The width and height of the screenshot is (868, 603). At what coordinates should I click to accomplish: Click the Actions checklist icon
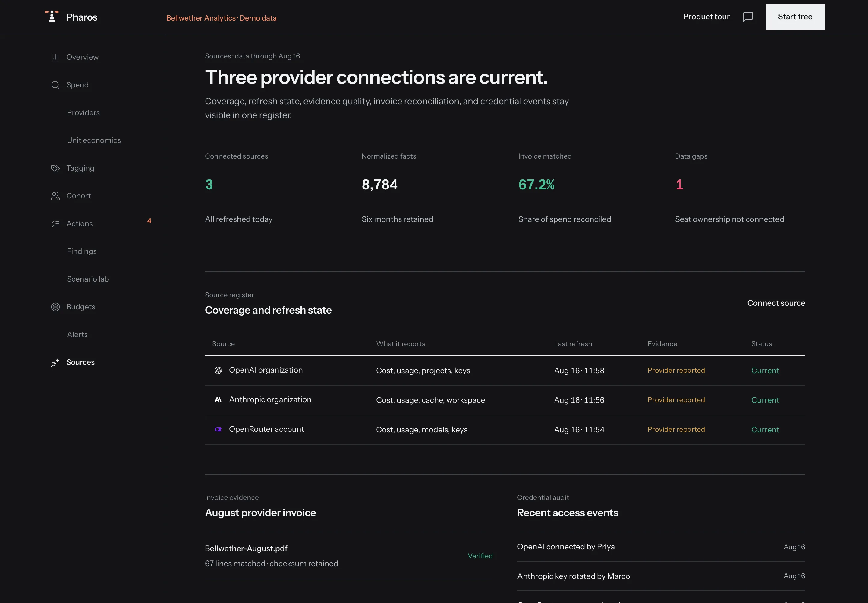pyautogui.click(x=55, y=224)
